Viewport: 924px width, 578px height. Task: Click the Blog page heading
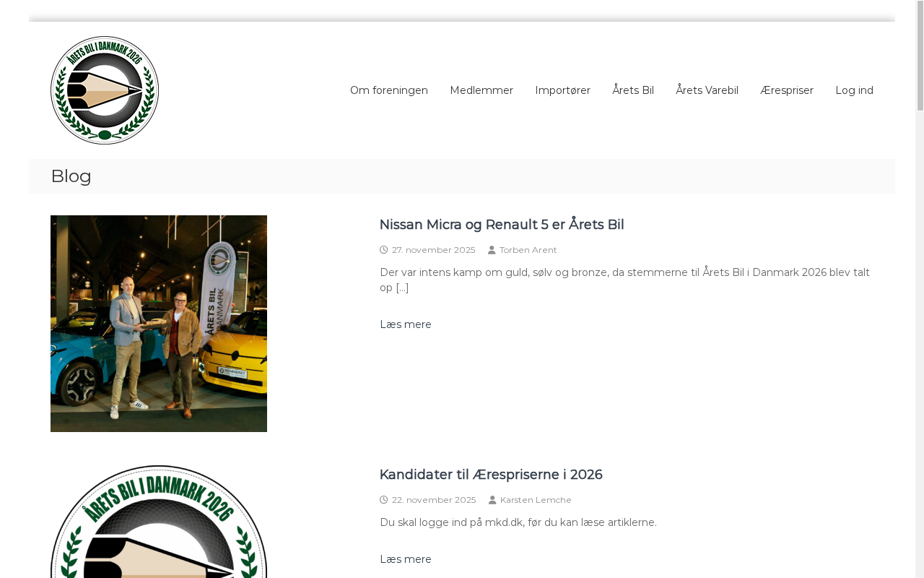point(71,176)
